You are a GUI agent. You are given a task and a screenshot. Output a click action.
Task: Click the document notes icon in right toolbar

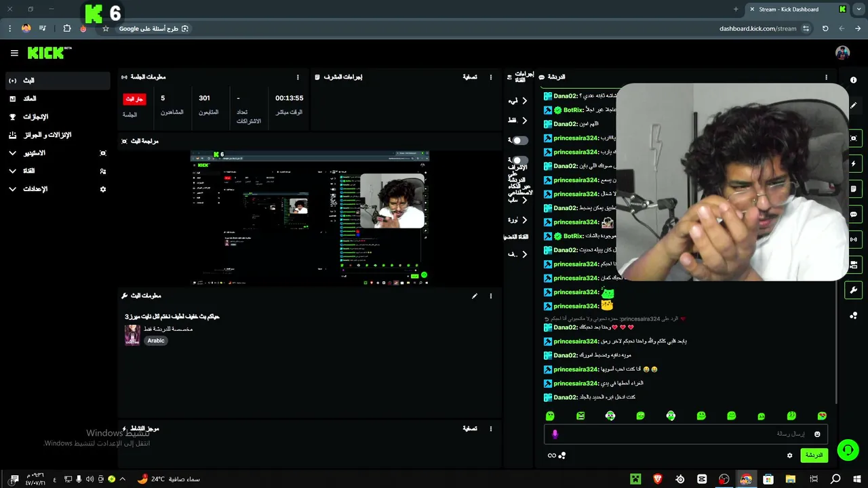(x=853, y=189)
